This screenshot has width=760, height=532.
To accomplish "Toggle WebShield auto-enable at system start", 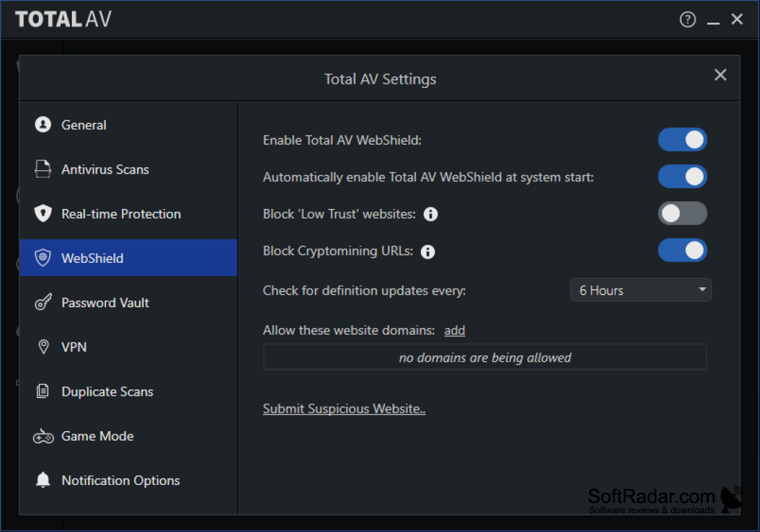I will pos(682,176).
